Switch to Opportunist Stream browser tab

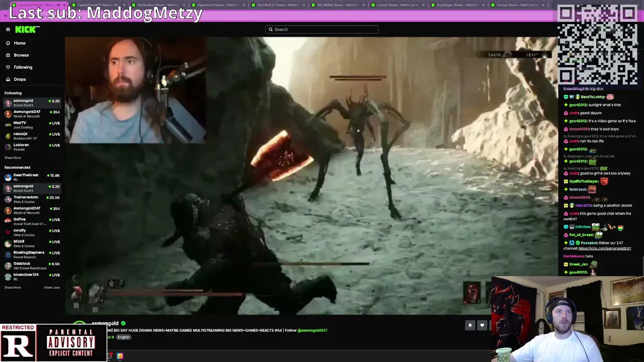(218, 5)
